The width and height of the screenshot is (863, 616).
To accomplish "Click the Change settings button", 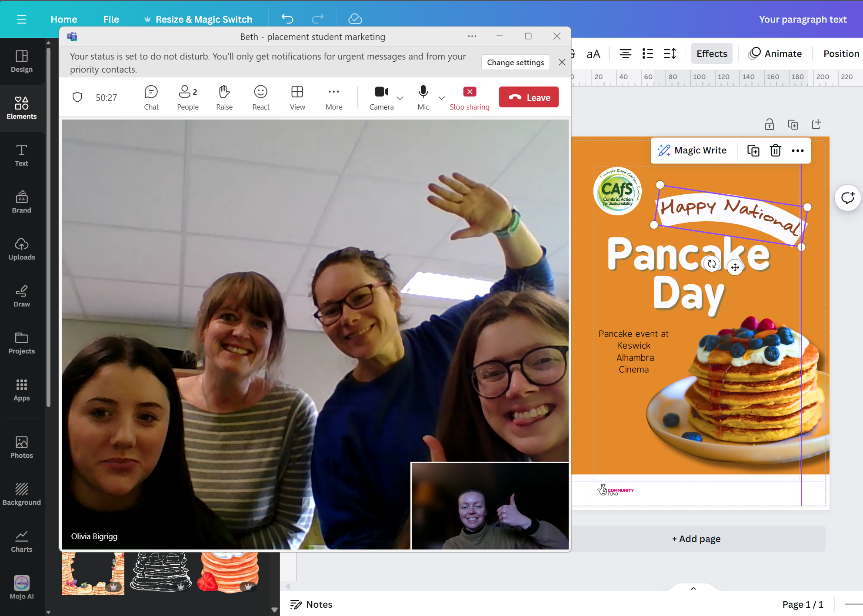I will click(515, 62).
